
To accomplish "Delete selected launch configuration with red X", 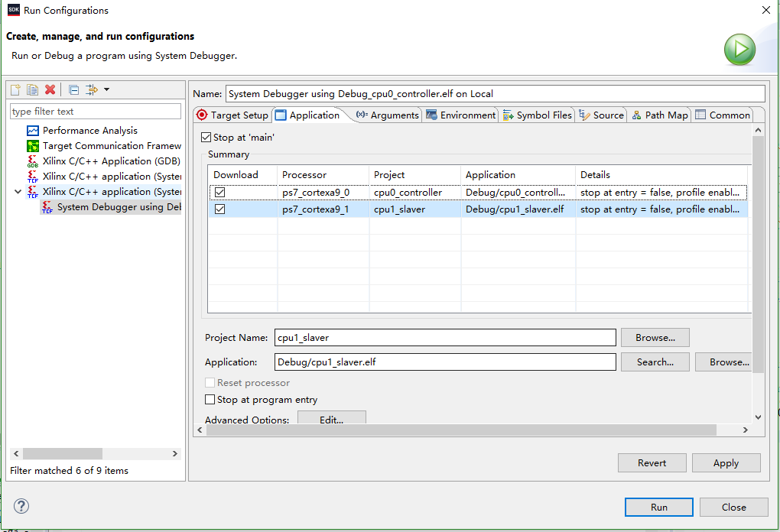I will tap(50, 89).
